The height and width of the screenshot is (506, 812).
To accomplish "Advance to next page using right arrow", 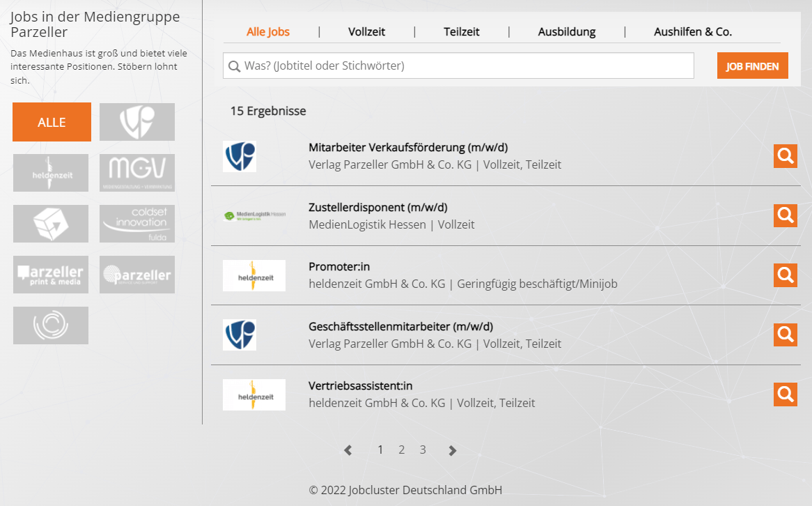I will pyautogui.click(x=452, y=450).
